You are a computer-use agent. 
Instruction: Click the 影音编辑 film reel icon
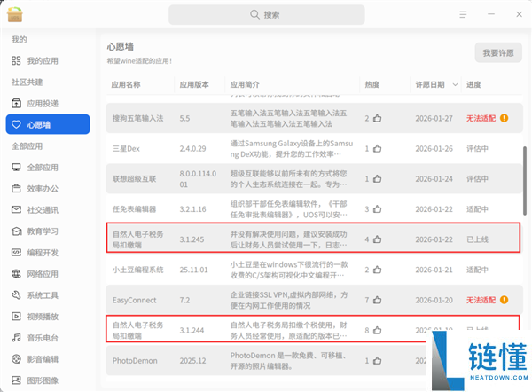(x=16, y=359)
